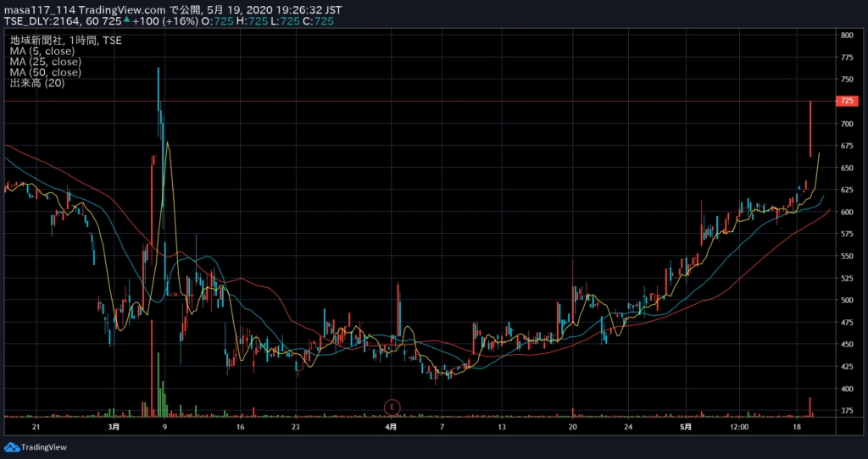This screenshot has width=868, height=459.
Task: Click the 400 price axis label
Action: pyautogui.click(x=847, y=388)
